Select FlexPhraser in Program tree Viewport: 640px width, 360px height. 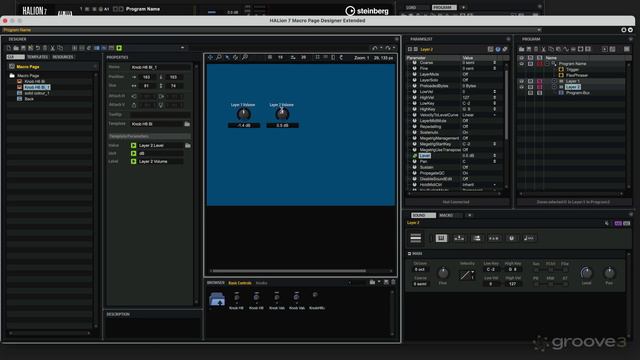coord(577,75)
